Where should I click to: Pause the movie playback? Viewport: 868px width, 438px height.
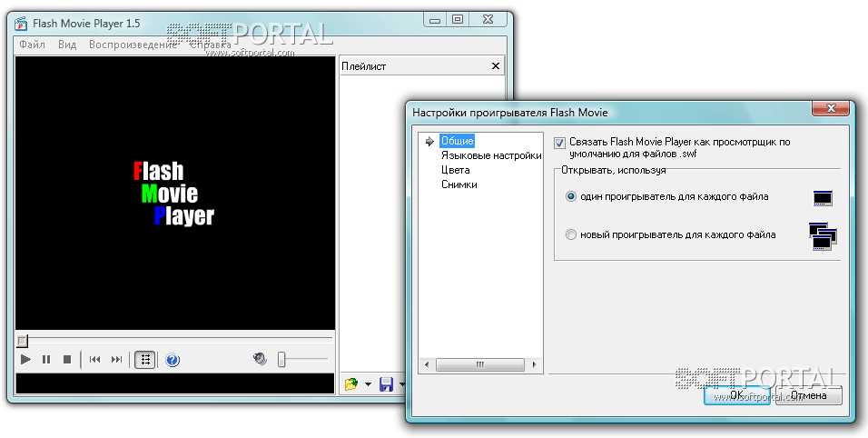(46, 359)
